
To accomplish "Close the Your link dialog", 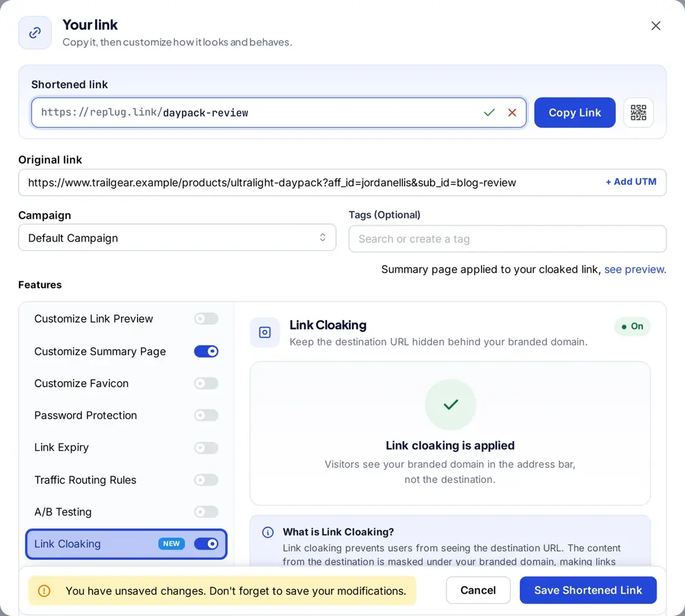I will (656, 26).
